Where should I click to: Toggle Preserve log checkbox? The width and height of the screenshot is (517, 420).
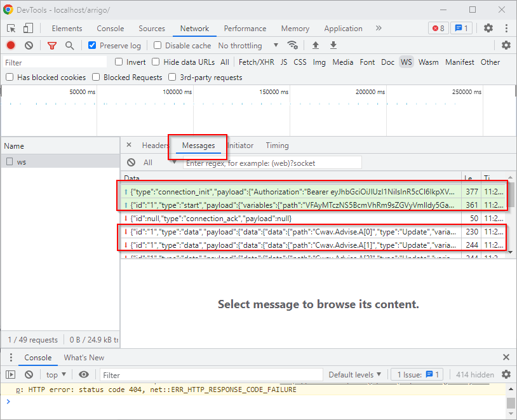point(92,45)
